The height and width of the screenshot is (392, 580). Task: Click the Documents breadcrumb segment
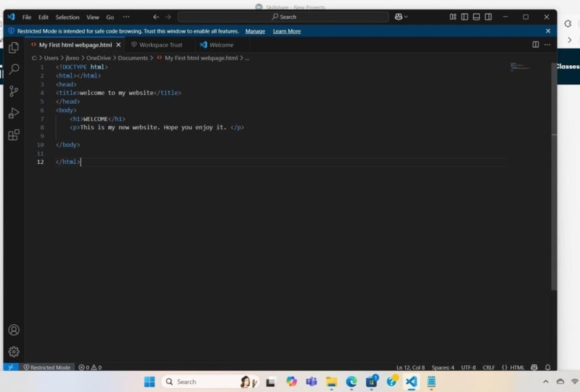coord(133,58)
